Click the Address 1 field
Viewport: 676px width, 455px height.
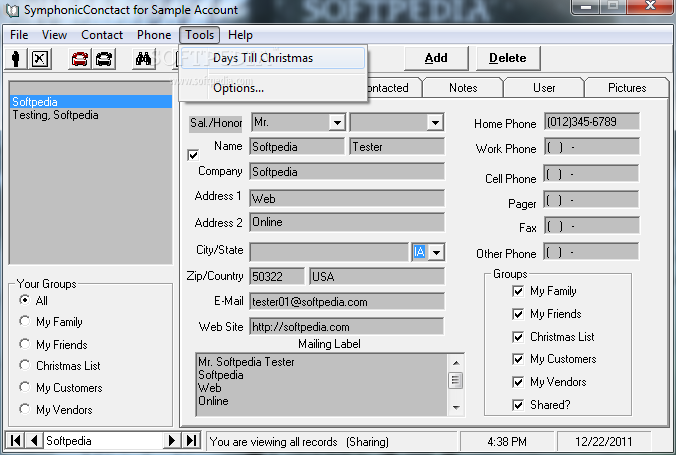click(x=347, y=198)
